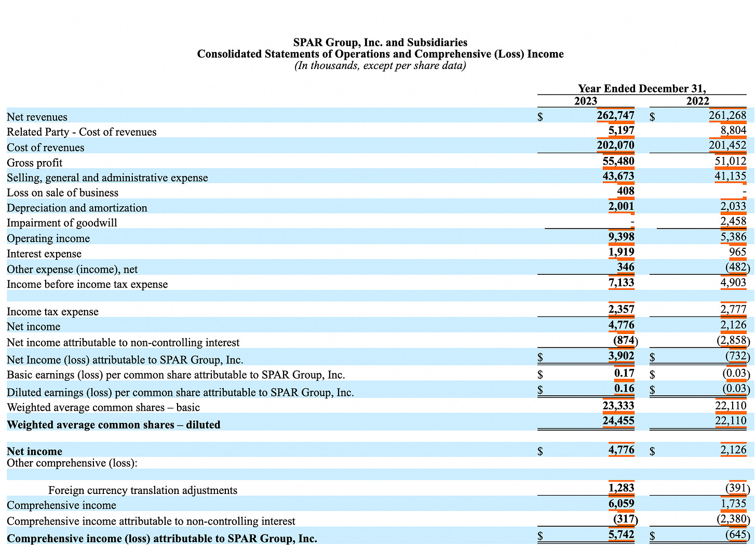Click the 55,480 gross profit value

coord(618,161)
